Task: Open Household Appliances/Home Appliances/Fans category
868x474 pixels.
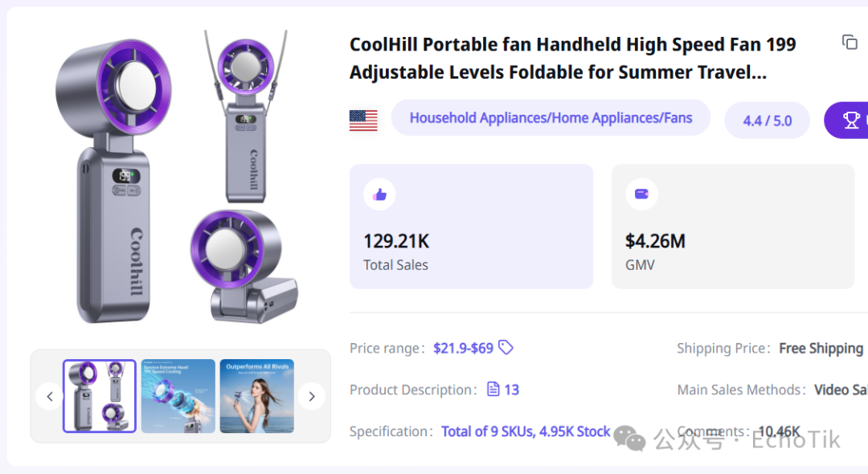Action: [551, 118]
